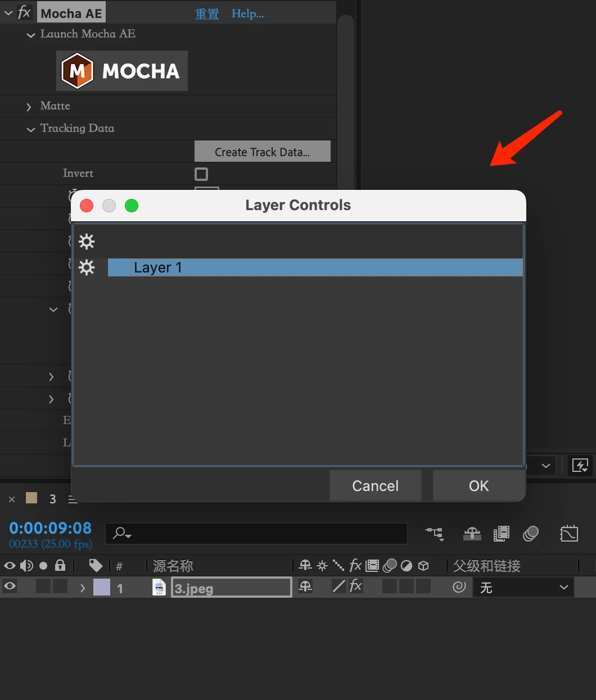Click the label tag column icon
This screenshot has width=596, height=700.
coord(96,566)
